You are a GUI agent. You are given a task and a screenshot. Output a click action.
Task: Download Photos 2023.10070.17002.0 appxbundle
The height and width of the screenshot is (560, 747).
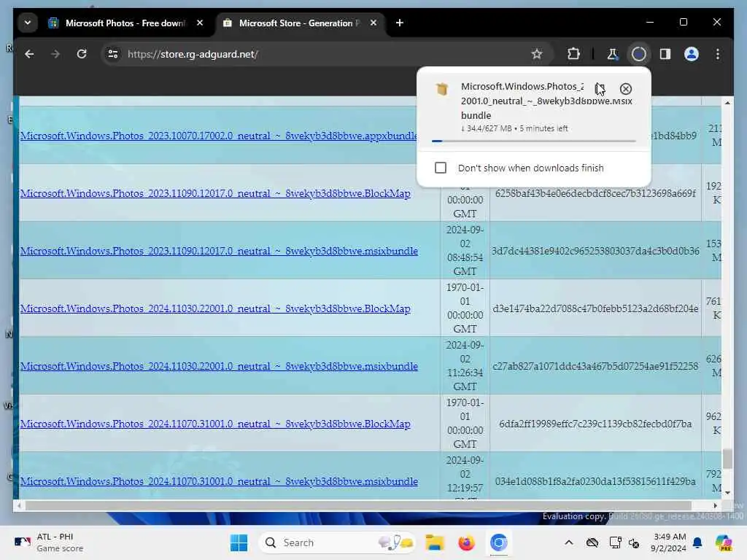click(x=219, y=136)
